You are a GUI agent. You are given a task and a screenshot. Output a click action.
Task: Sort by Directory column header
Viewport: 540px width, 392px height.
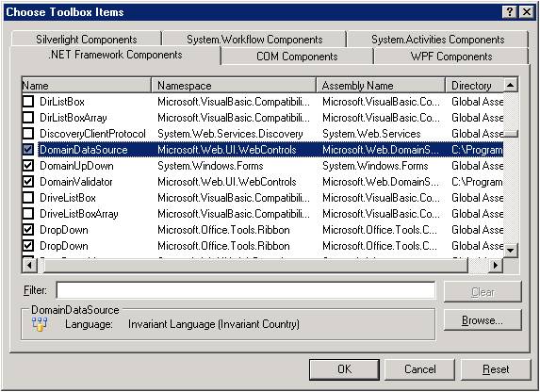pyautogui.click(x=474, y=85)
